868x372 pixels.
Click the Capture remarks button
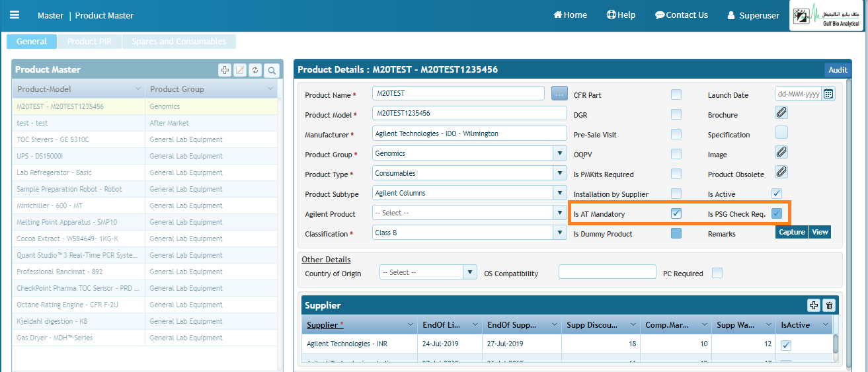(791, 232)
